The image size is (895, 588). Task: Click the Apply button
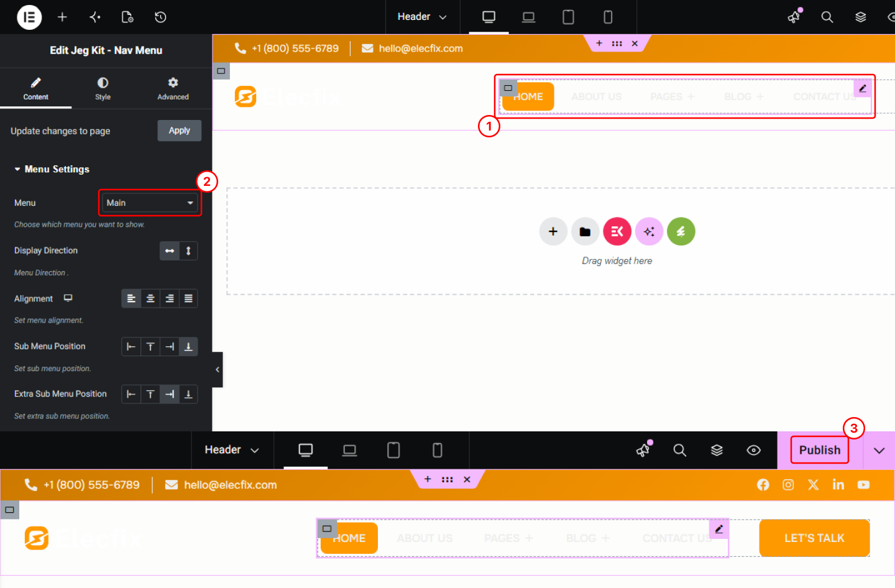(180, 131)
